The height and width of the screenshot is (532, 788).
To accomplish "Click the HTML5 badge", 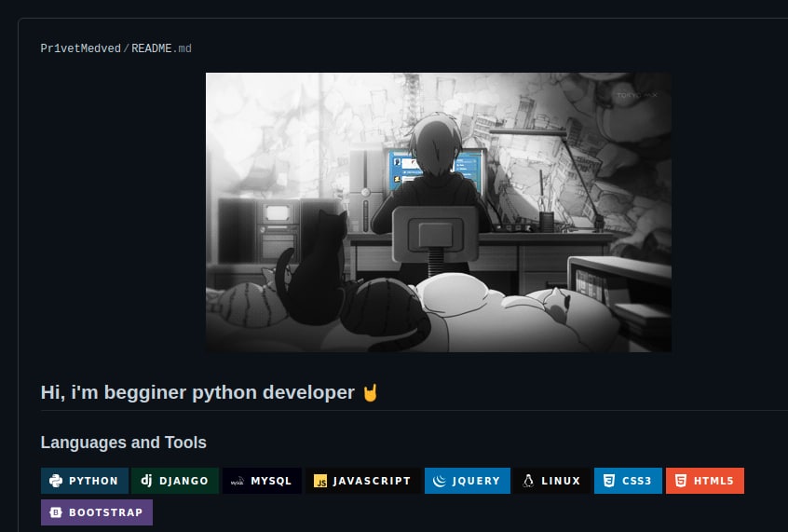I will pyautogui.click(x=705, y=481).
